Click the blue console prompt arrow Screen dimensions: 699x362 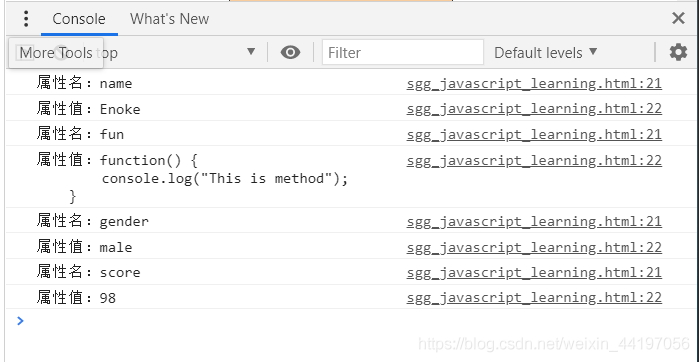point(20,321)
